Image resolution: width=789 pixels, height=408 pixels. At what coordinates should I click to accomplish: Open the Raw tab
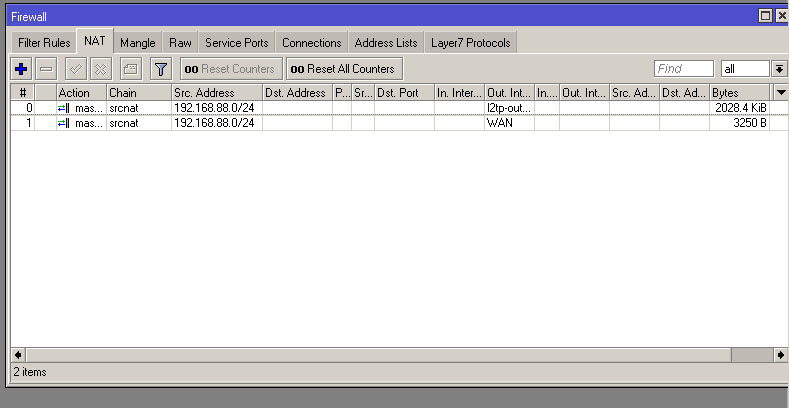[180, 43]
